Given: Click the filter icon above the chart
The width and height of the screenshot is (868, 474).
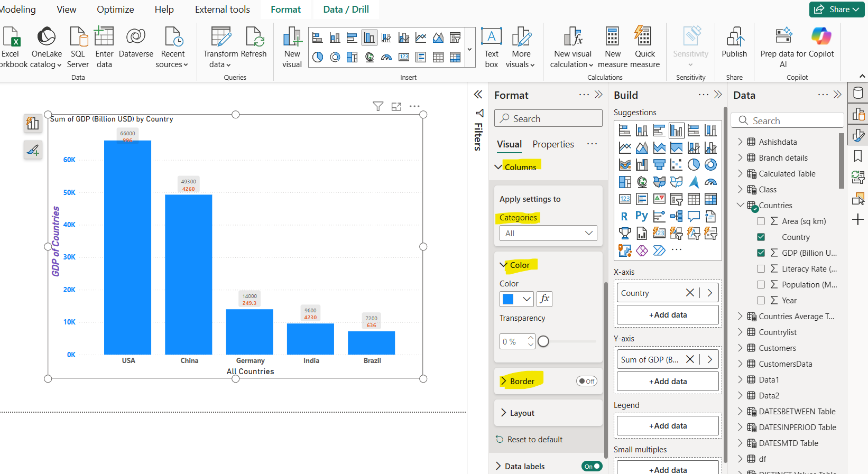Looking at the screenshot, I should (378, 107).
